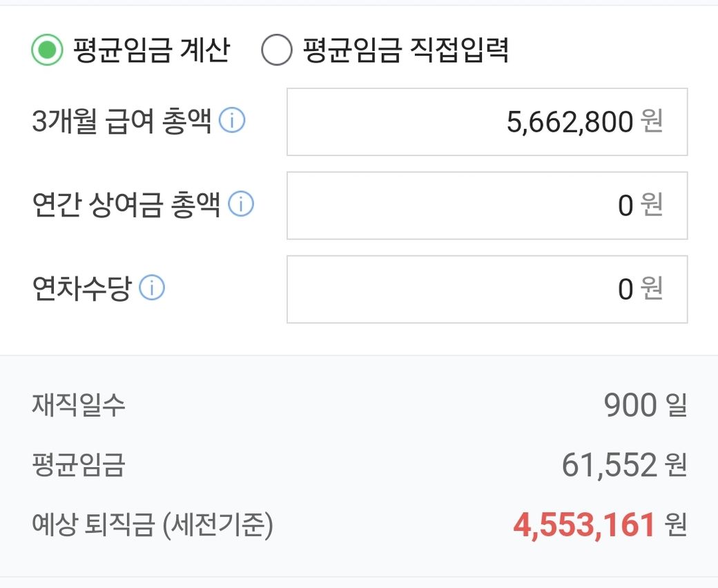Choose the 평균임금 직접입력 radio option
Viewport: 718px width, 588px height.
pos(277,52)
